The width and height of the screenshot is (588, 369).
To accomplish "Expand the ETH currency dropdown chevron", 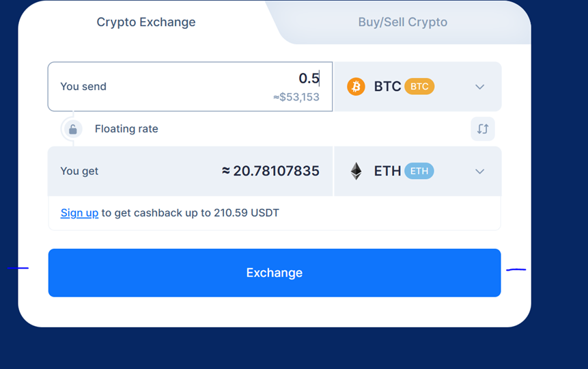I will [x=479, y=172].
